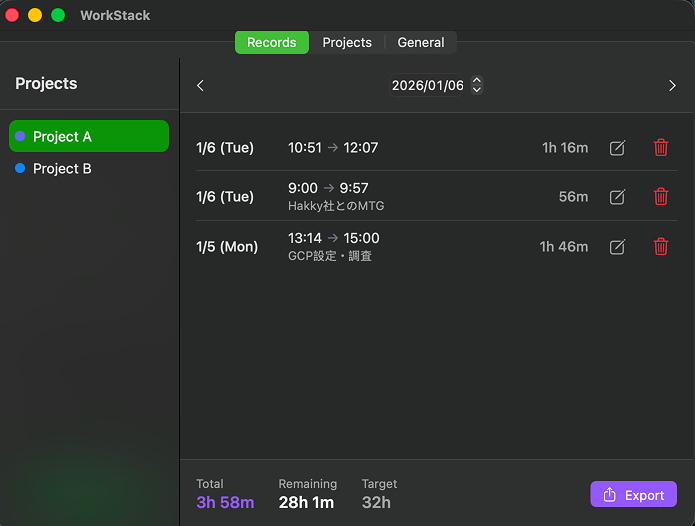
Task: Delete the 10:51 to 12:07 record
Action: [x=660, y=148]
